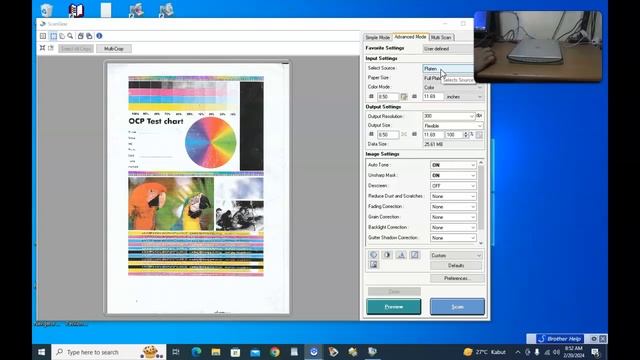Open the Mail app from the taskbar

(255, 351)
